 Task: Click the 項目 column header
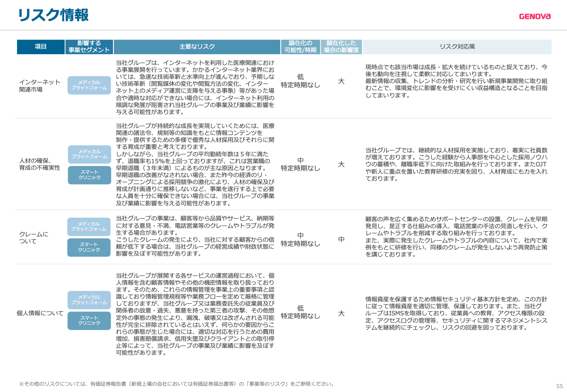point(41,47)
